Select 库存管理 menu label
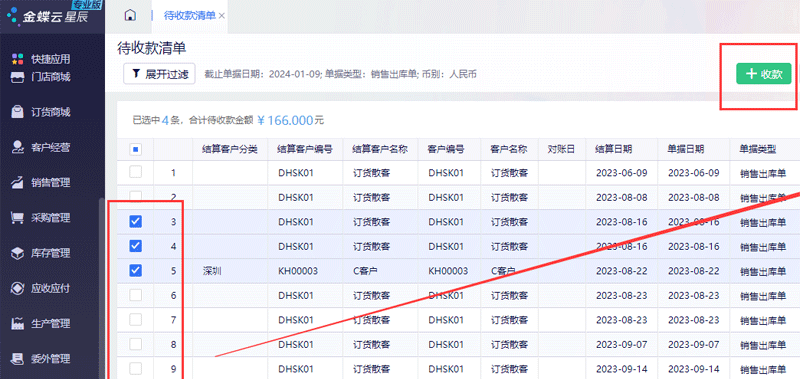The width and height of the screenshot is (800, 379). click(51, 253)
